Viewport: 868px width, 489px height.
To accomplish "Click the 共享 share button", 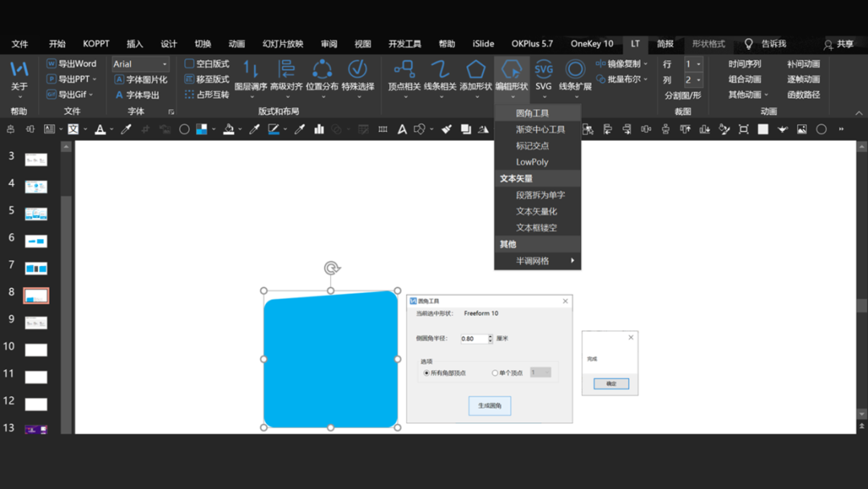I will point(838,43).
